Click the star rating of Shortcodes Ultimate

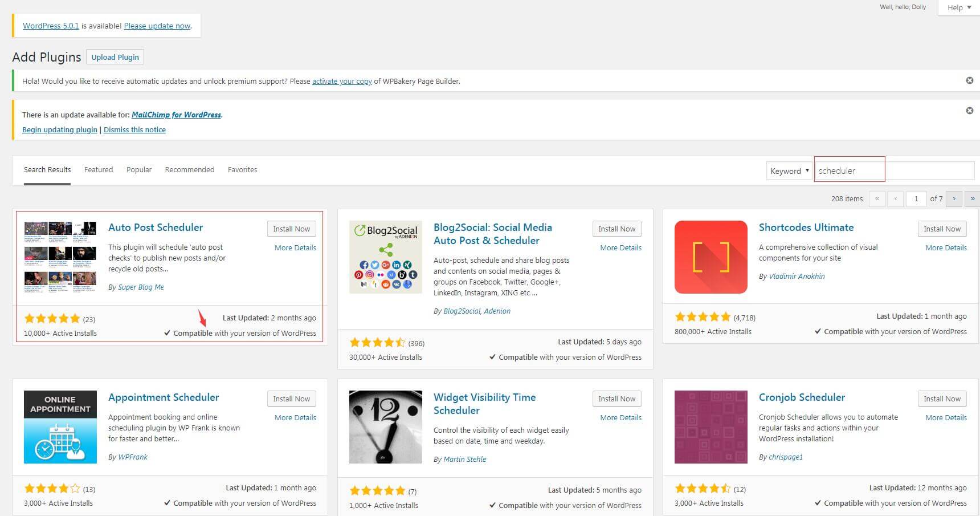[703, 317]
